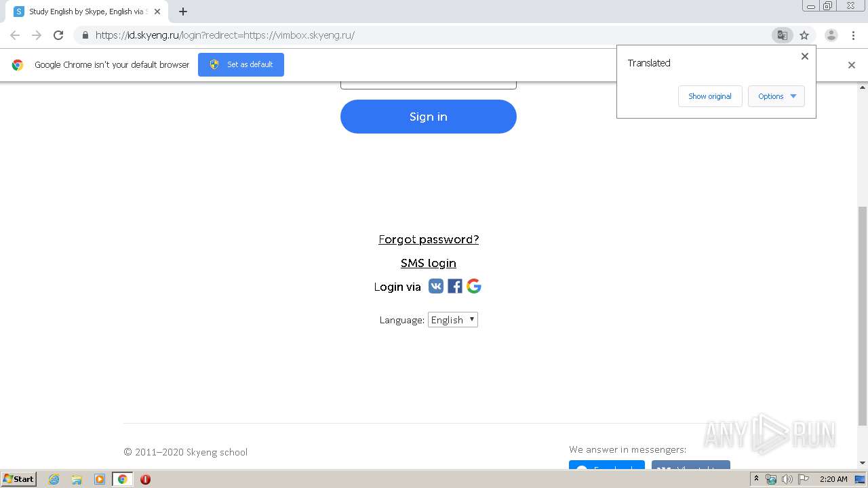Click the red stop-sign taskbar icon
Screen dimensions: 868x488
145,479
